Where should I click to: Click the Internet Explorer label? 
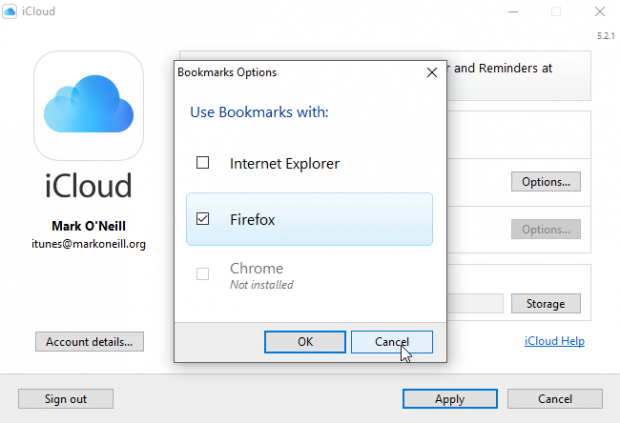pyautogui.click(x=285, y=162)
